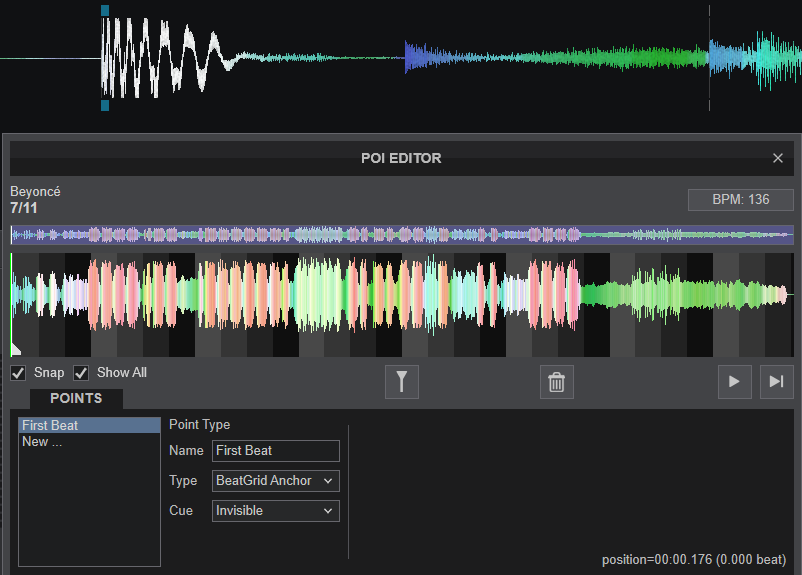Click the song overview mini waveform strip
The image size is (802, 575).
pyautogui.click(x=402, y=235)
